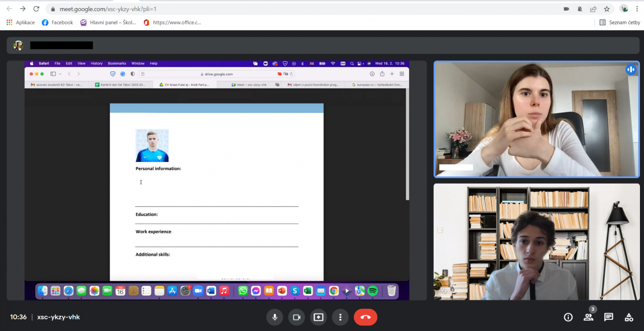Open Chrome three-dot menu
644x331 pixels.
point(637,9)
